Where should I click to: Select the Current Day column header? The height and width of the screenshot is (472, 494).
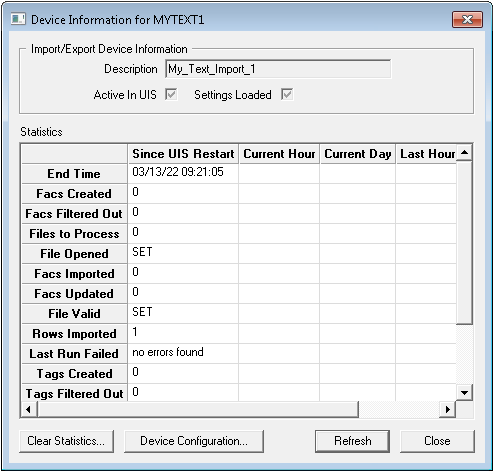(x=358, y=154)
